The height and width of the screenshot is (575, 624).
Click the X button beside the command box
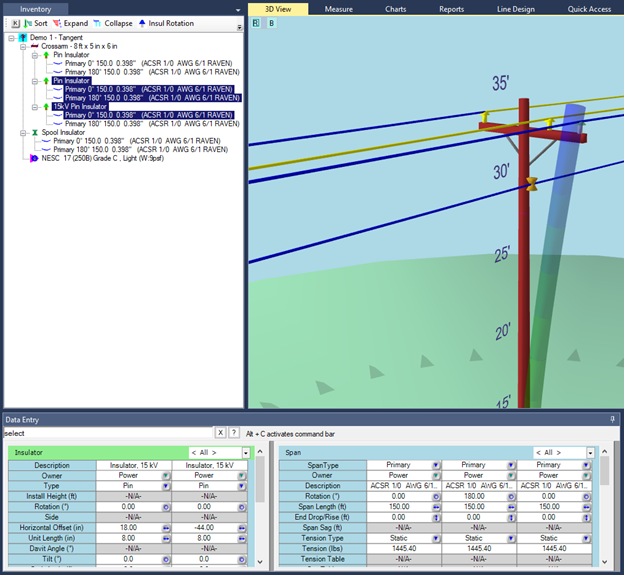[220, 433]
